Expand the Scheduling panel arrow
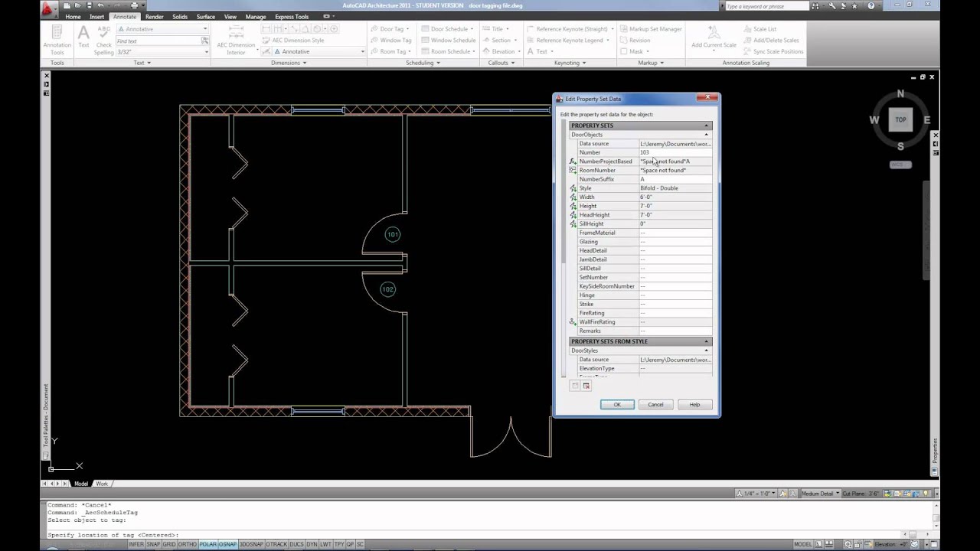Viewport: 980px width, 551px height. click(x=438, y=63)
